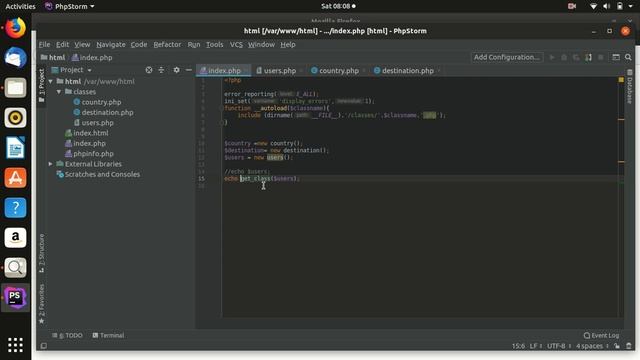The width and height of the screenshot is (640, 360).
Task: Open Rhythmbox from the dock
Action: click(x=16, y=118)
